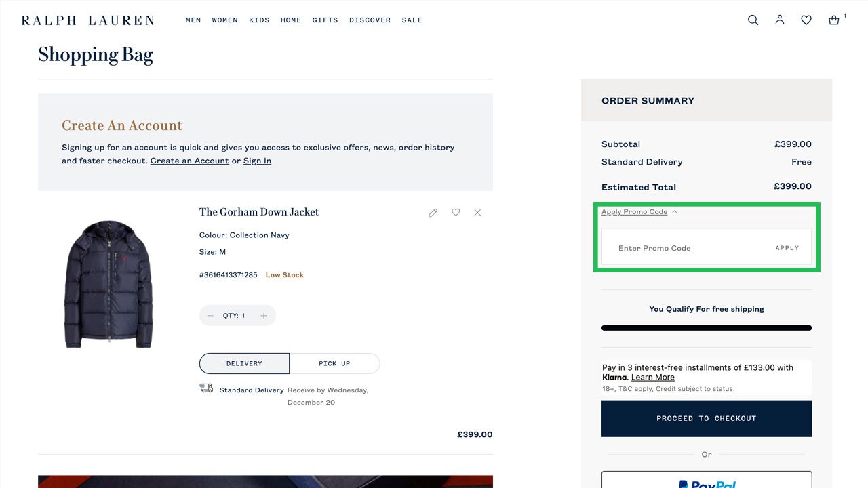
Task: Open the search magnifier icon
Action: (x=753, y=20)
